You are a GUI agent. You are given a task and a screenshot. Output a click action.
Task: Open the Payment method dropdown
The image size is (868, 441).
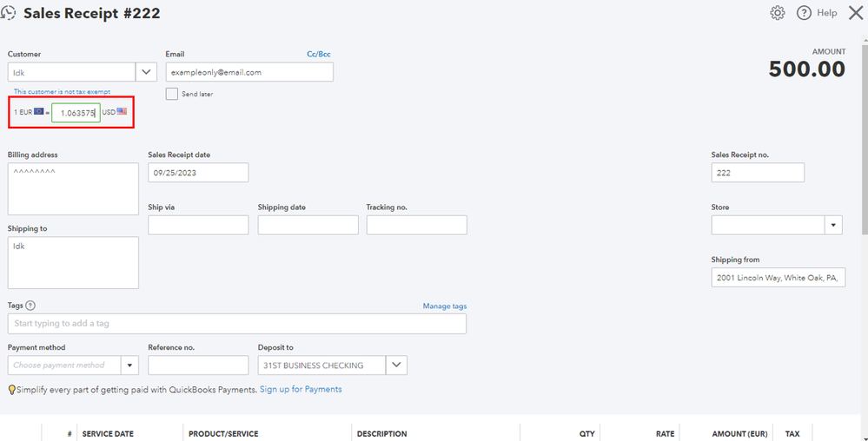(130, 365)
